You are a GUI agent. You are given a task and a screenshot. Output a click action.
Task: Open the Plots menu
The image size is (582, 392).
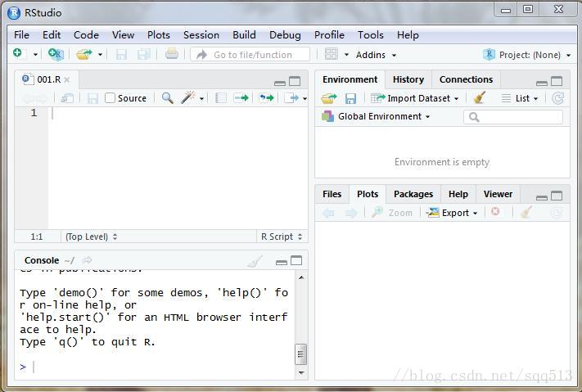[x=159, y=35]
